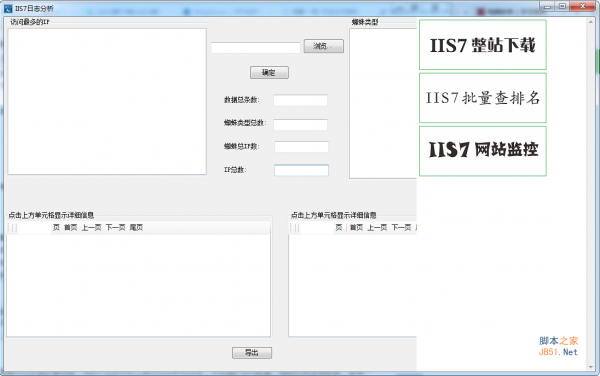This screenshot has width=600, height=376.
Task: Click the scrollbar down arrow at window right
Action: (592, 368)
